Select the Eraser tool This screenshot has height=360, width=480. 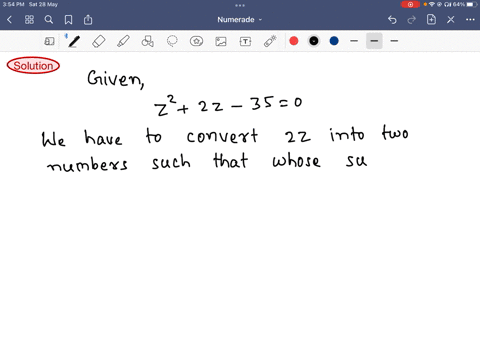click(99, 41)
